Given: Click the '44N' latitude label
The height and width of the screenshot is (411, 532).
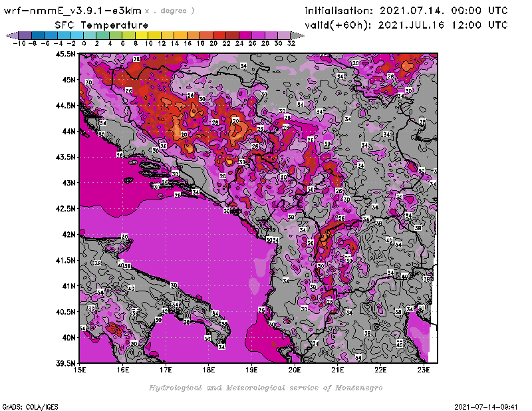Looking at the screenshot, I should point(68,131).
